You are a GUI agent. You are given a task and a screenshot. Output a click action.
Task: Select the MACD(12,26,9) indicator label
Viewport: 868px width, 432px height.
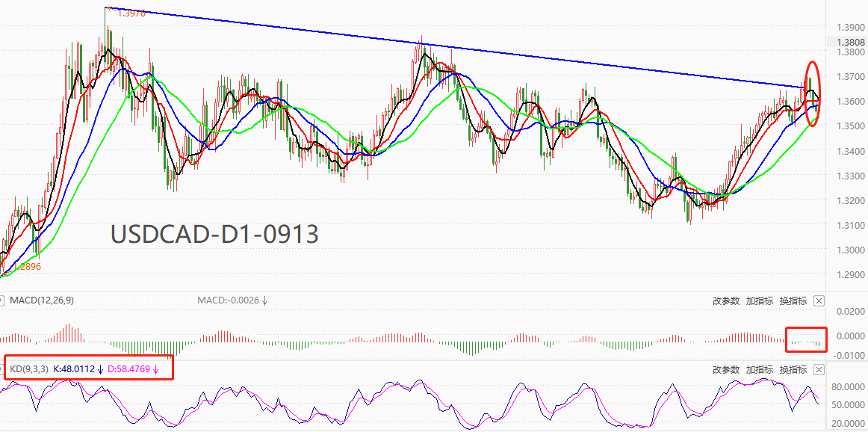[x=41, y=300]
